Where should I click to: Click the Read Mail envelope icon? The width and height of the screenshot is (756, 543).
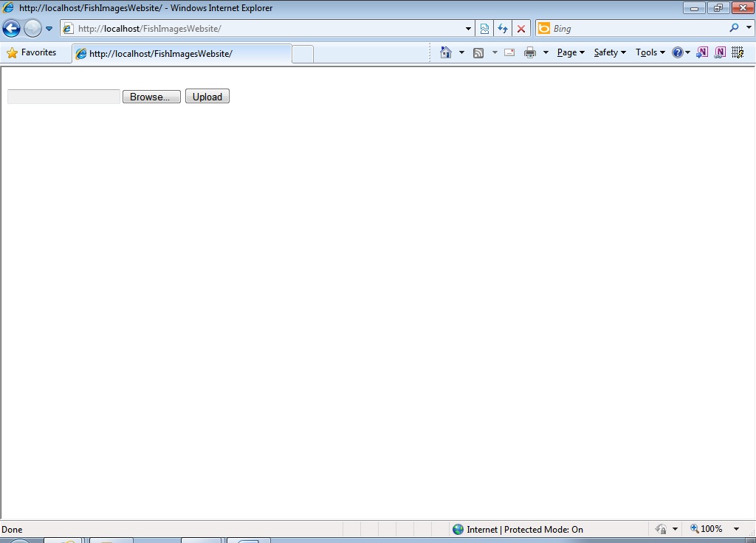tap(509, 52)
